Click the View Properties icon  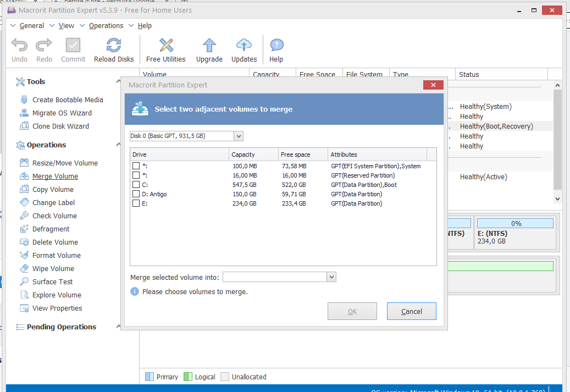coord(24,308)
